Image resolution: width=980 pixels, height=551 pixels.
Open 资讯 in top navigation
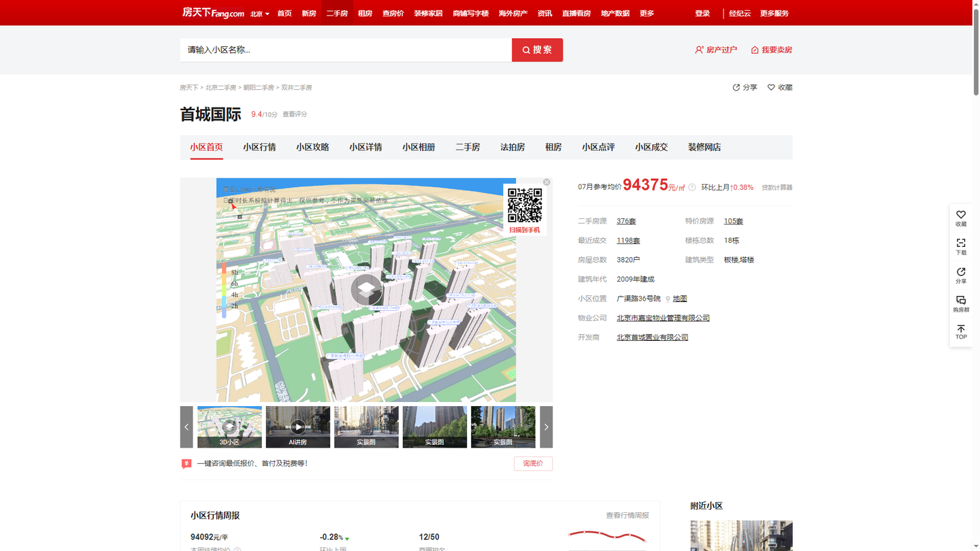click(544, 13)
